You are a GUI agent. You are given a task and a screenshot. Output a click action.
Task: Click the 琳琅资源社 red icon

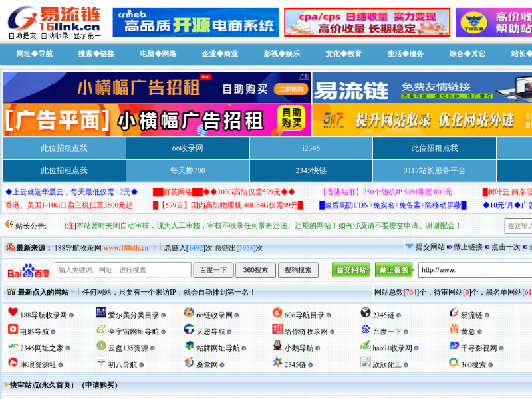13,362
